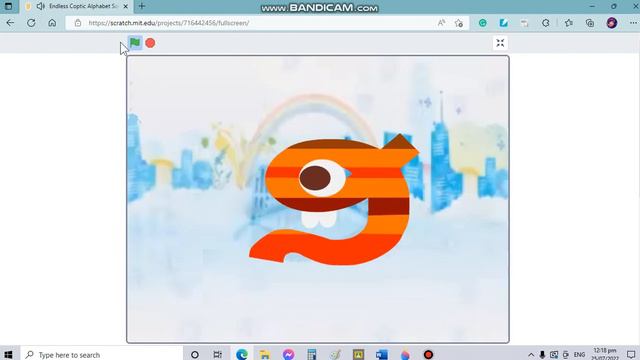Open the Paint app from taskbar
Image resolution: width=640 pixels, height=360 pixels.
(x=335, y=354)
